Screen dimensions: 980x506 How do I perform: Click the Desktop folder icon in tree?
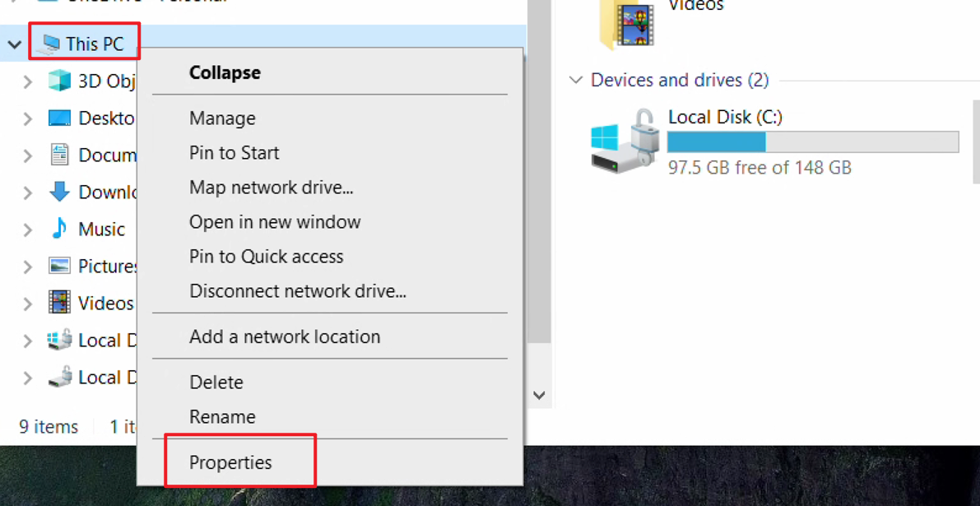tap(59, 118)
